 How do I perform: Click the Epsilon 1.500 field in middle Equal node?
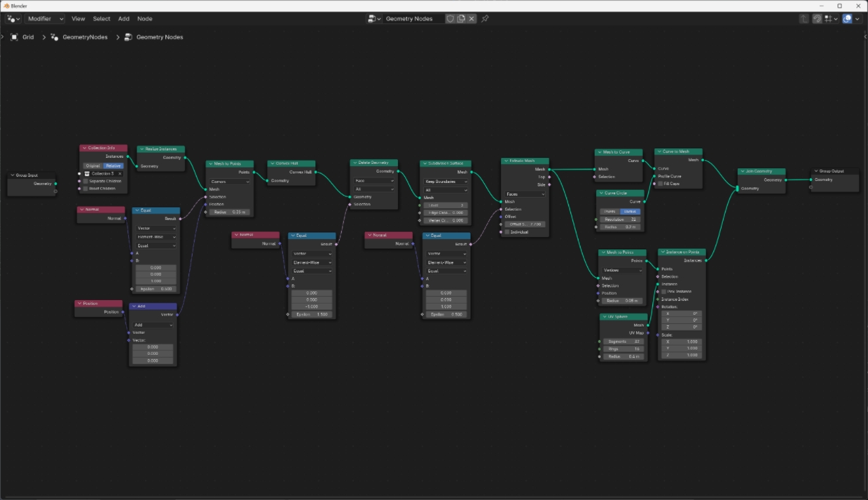coord(311,314)
